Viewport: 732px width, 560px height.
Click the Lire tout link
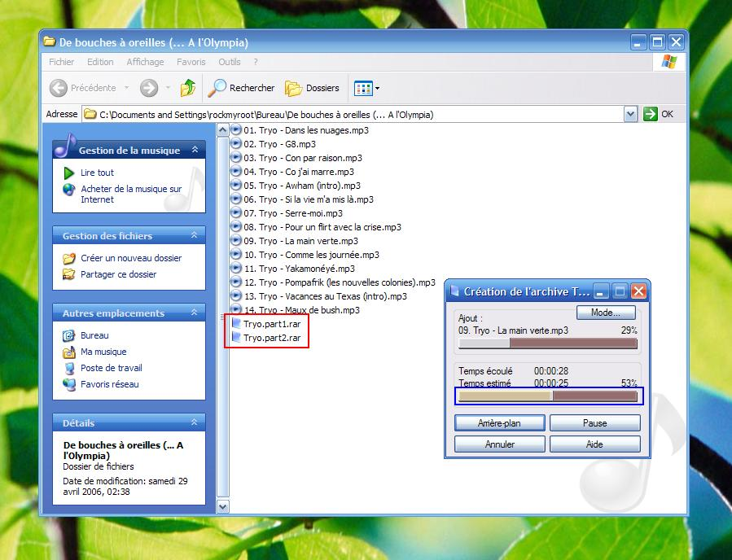97,173
